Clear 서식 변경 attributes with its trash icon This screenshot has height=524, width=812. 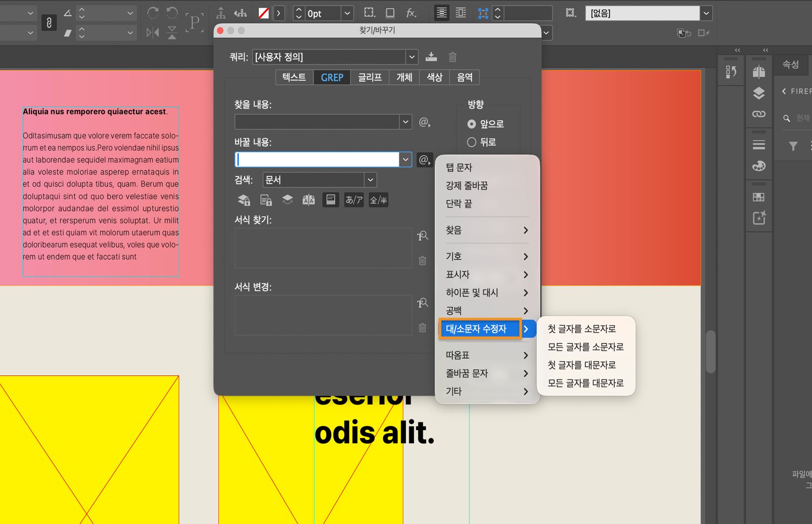coord(422,328)
